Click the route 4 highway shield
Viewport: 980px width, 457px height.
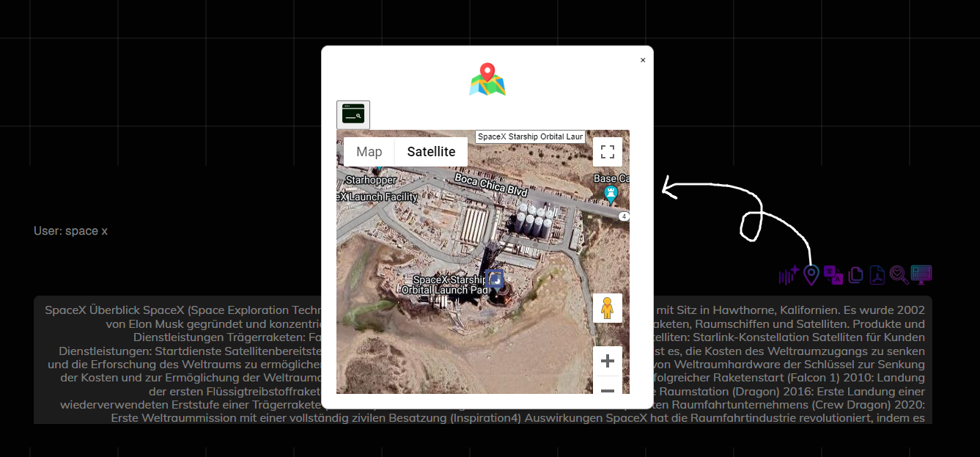(624, 216)
